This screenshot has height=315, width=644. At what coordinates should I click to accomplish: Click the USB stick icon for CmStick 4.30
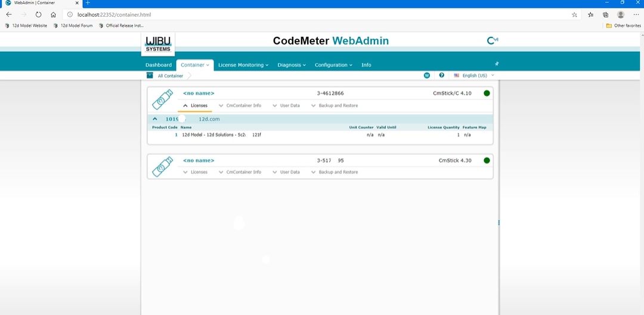[162, 167]
